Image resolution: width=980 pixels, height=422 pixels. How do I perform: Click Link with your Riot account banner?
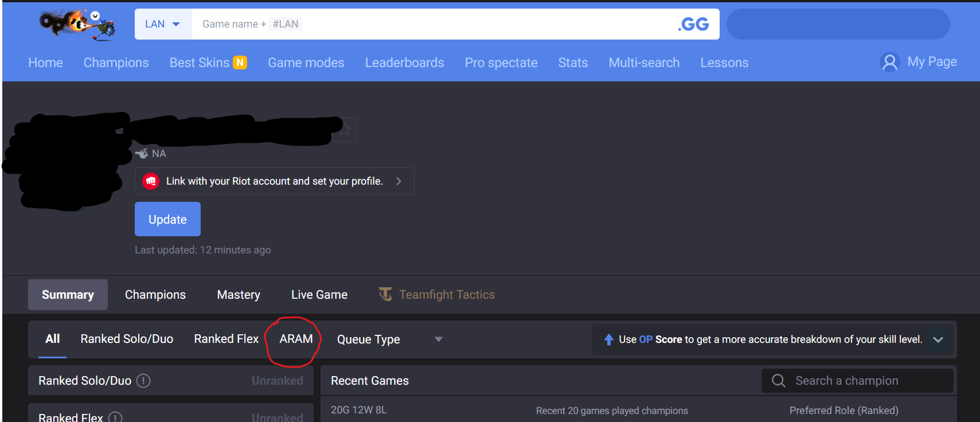[x=274, y=181]
